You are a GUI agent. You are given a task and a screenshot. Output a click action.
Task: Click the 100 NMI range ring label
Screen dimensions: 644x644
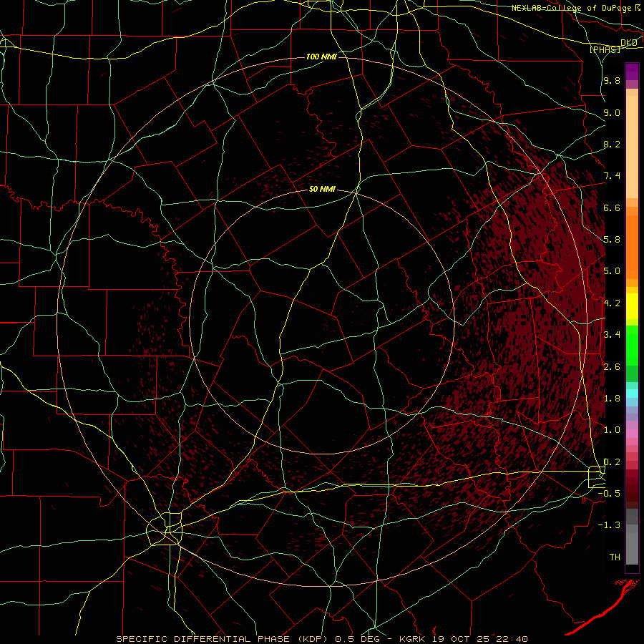click(321, 57)
